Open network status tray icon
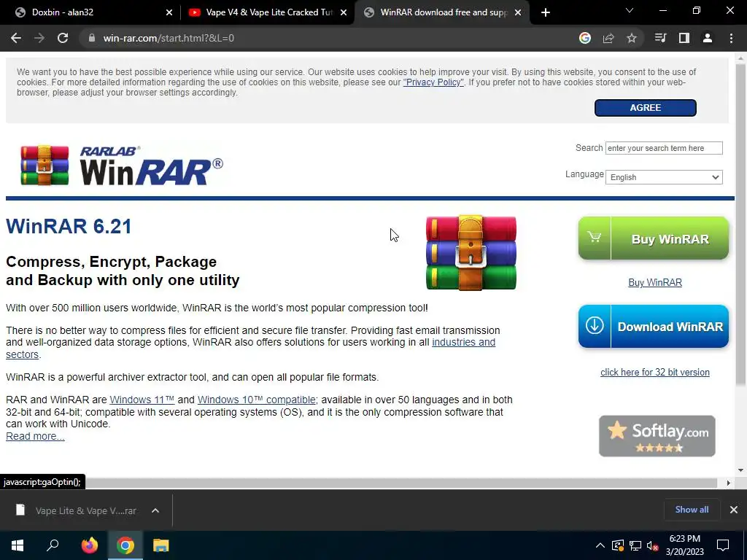 tap(635, 545)
